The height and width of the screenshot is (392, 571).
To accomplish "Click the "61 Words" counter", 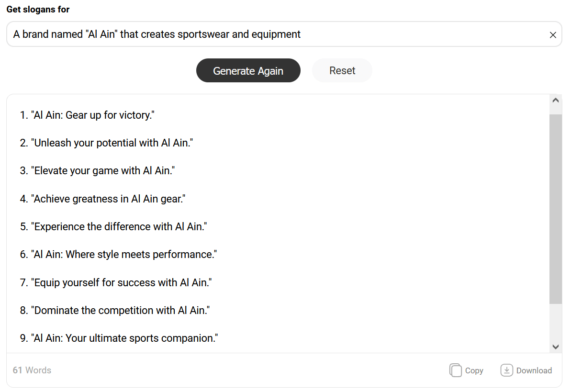I will coord(32,370).
